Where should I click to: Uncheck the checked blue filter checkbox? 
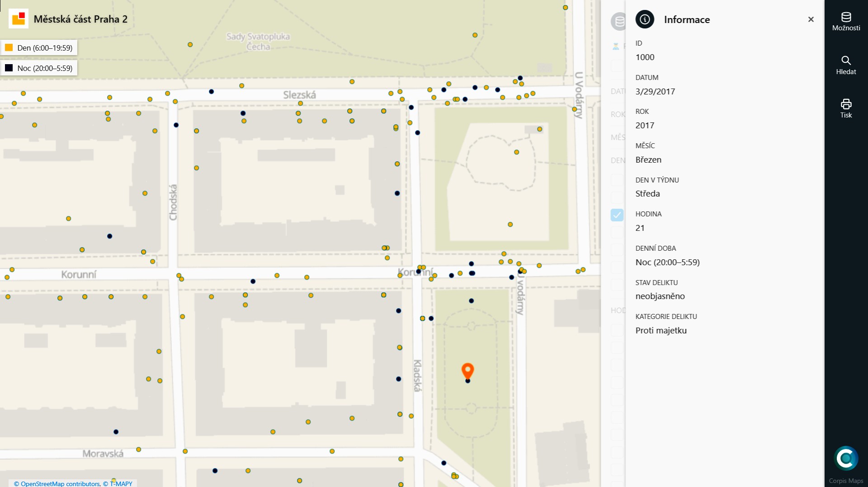(x=617, y=215)
